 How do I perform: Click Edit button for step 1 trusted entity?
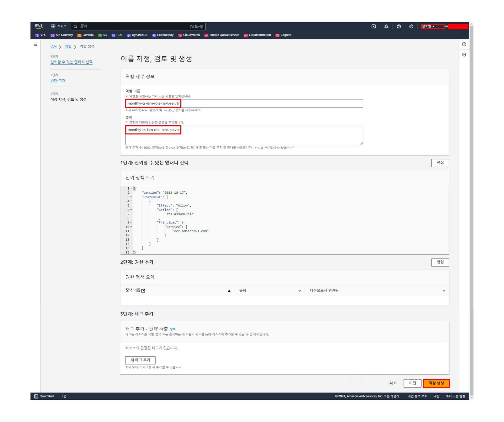coord(440,163)
